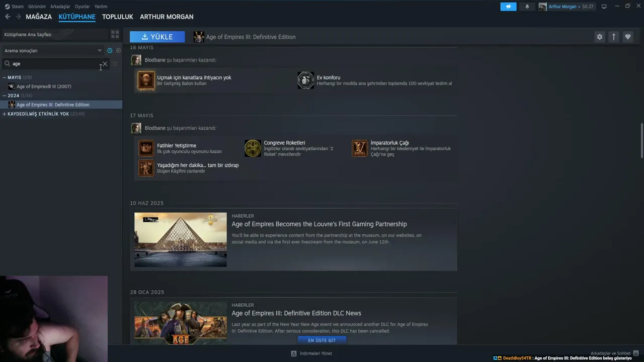Open the megaphone announcements button

[508, 7]
